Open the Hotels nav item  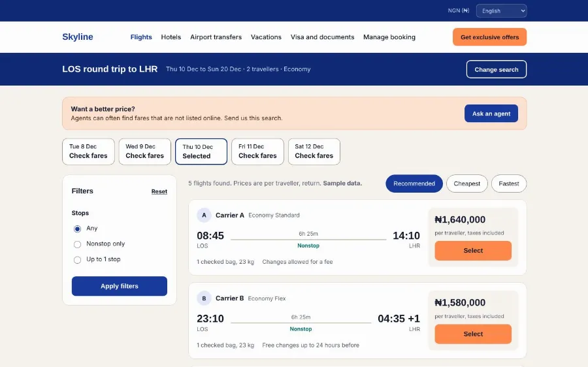point(171,37)
